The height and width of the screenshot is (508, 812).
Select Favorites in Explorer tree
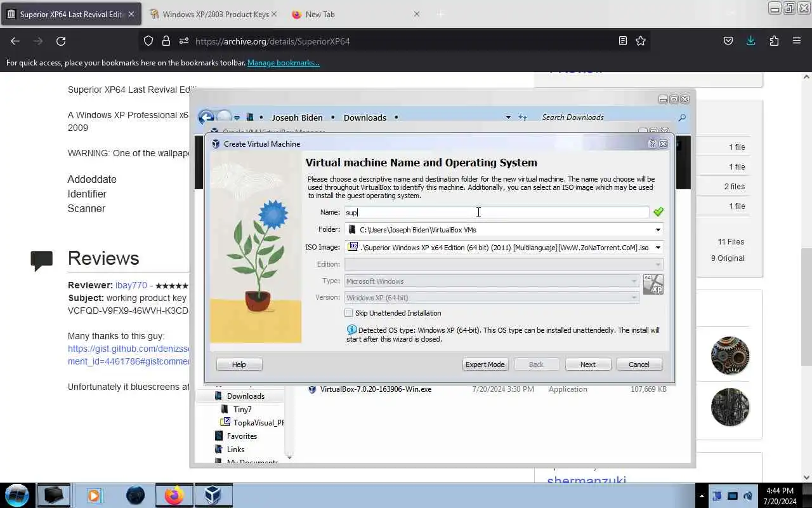point(242,436)
